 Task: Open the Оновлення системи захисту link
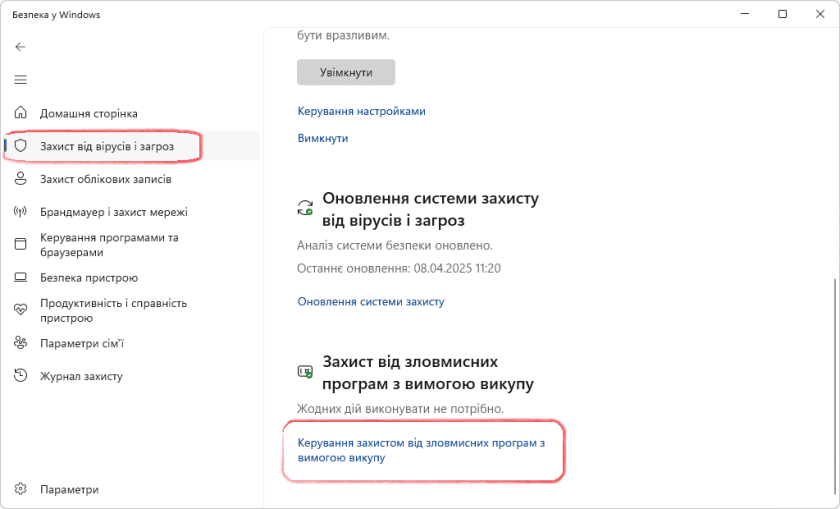[370, 301]
